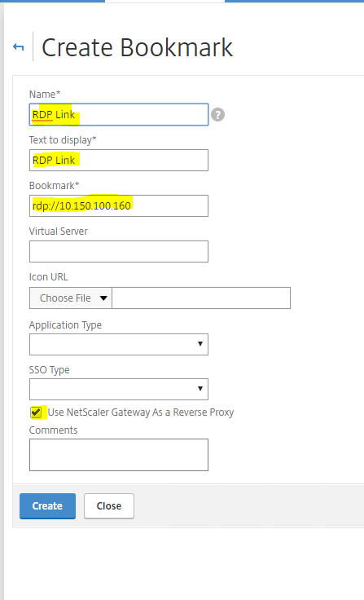Click the empty Virtual Server field
The width and height of the screenshot is (364, 600).
(x=119, y=251)
